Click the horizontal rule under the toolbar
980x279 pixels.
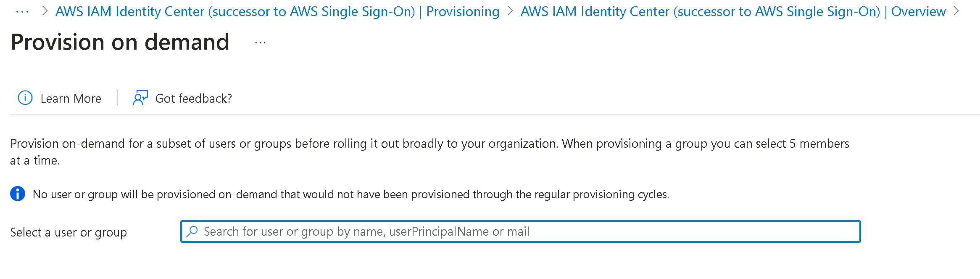[495, 115]
